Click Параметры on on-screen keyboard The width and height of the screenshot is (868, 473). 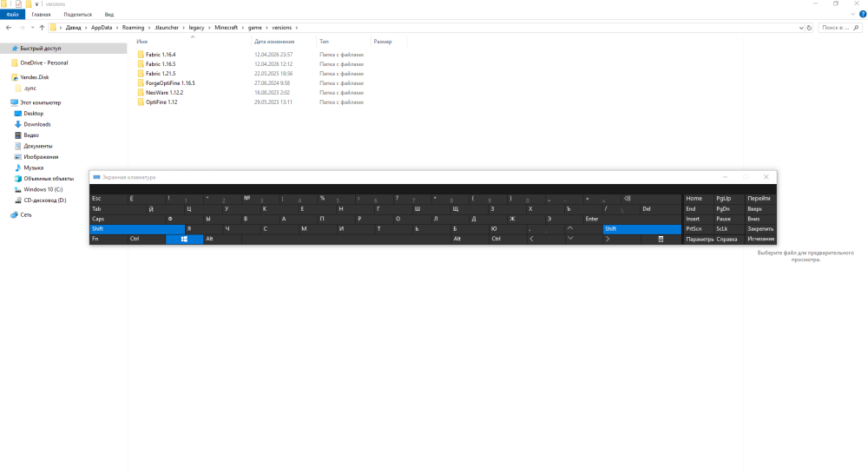click(x=699, y=239)
